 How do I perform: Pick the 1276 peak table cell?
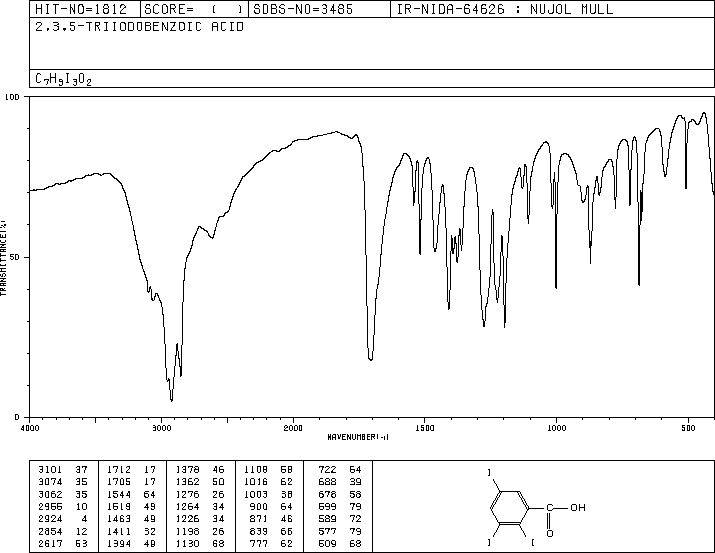187,494
